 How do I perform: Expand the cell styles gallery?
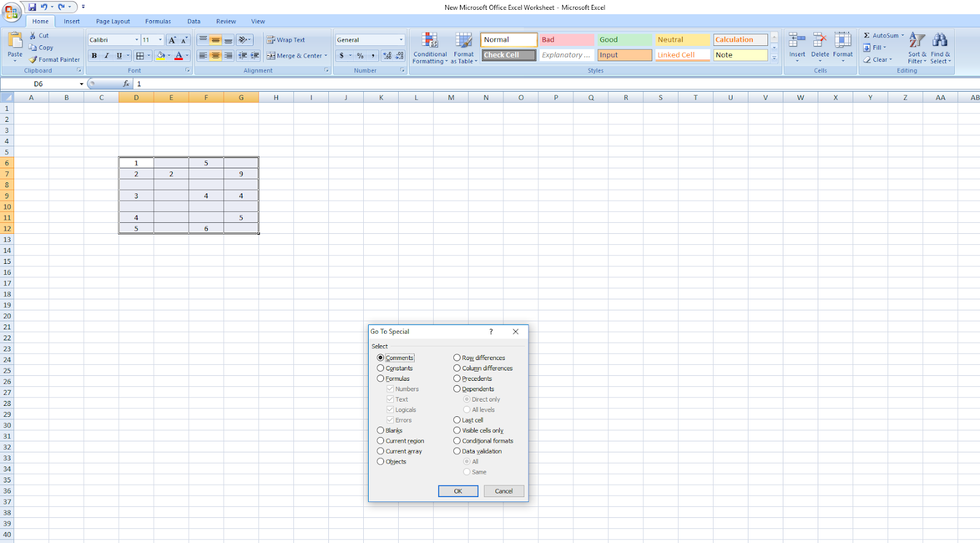774,58
